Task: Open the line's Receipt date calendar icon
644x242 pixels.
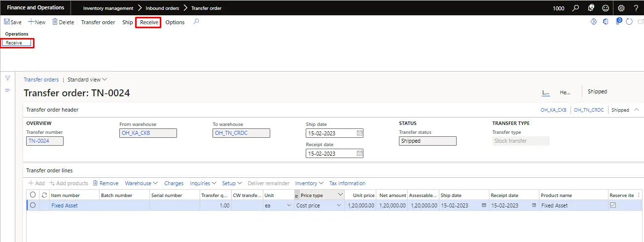Action: pyautogui.click(x=534, y=205)
